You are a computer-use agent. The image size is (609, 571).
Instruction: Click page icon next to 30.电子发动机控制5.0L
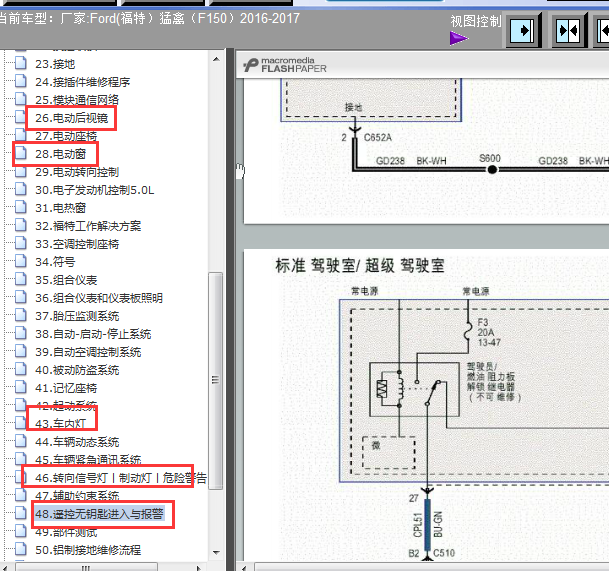pyautogui.click(x=21, y=189)
